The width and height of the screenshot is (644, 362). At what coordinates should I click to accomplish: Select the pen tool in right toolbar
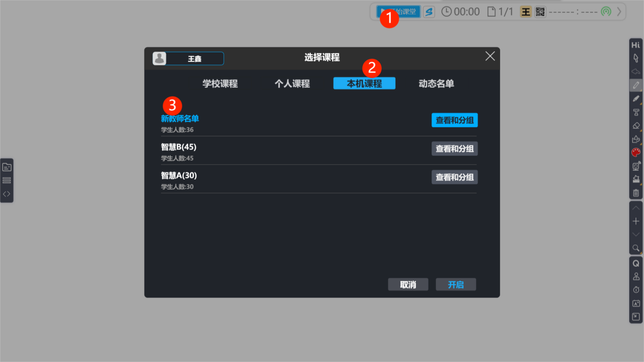[636, 85]
